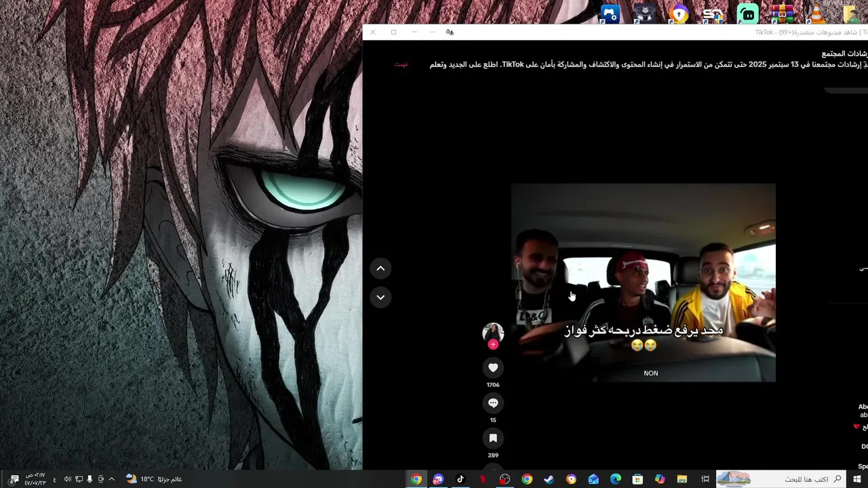Open the WinRAR desktop shortcut
The height and width of the screenshot is (488, 868).
pyautogui.click(x=782, y=14)
